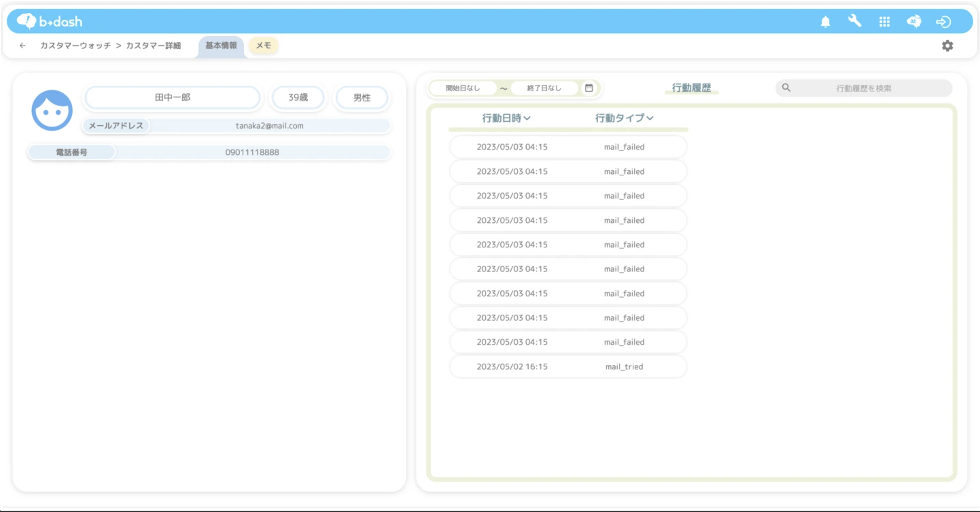Open the 開始日なし start date field

pyautogui.click(x=462, y=88)
